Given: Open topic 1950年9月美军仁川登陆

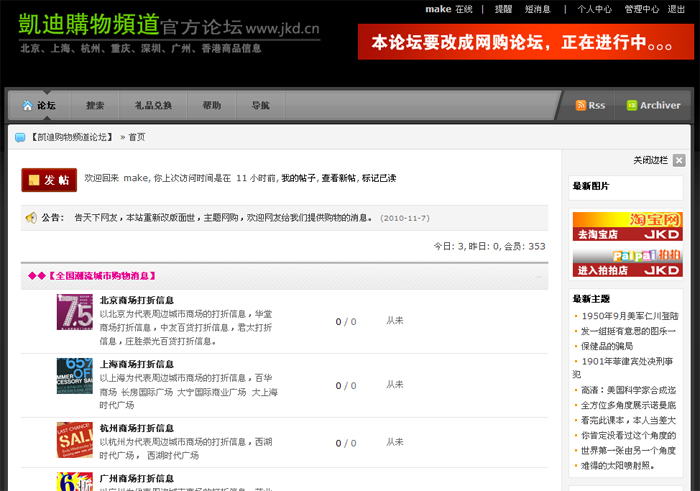Looking at the screenshot, I should [x=630, y=316].
